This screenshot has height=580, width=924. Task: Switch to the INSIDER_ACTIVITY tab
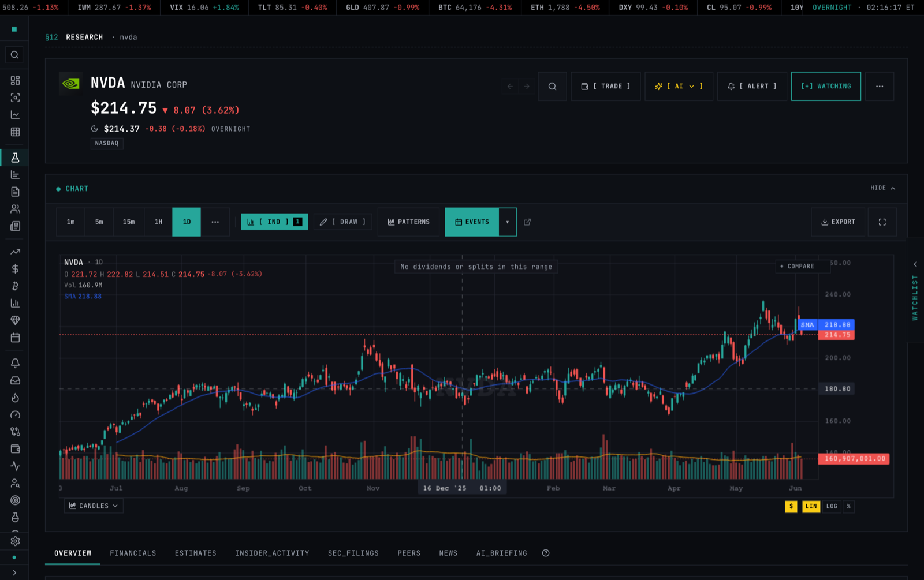[x=272, y=553]
